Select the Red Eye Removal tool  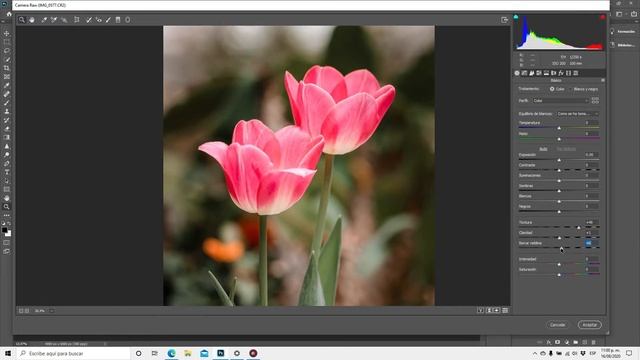98,20
